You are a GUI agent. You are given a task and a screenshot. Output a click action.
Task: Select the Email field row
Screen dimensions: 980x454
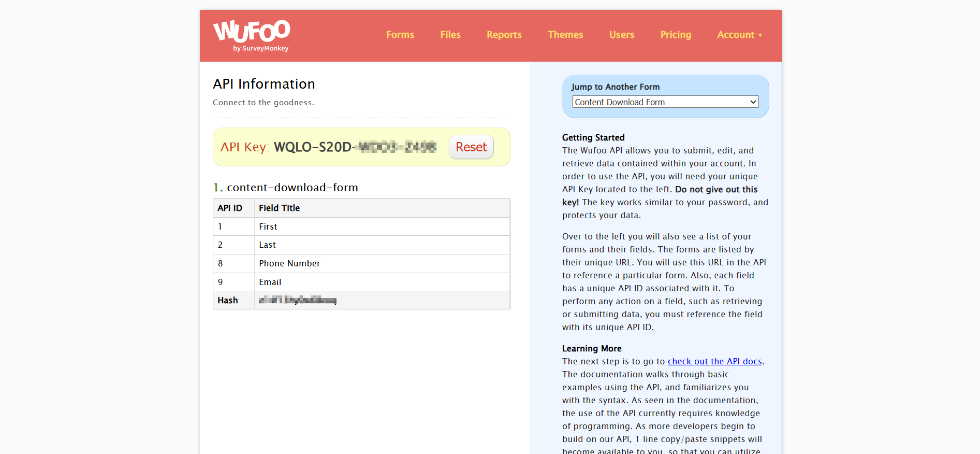(x=361, y=282)
